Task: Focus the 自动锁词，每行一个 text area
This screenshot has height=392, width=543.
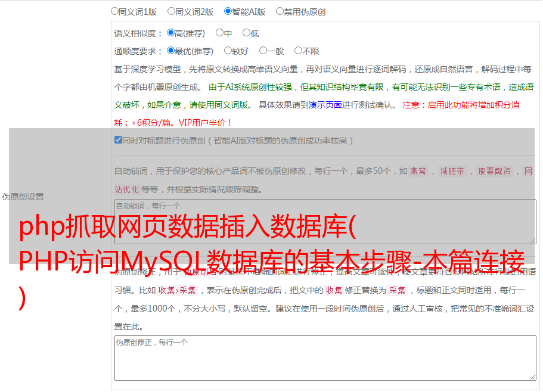Action: (x=325, y=222)
